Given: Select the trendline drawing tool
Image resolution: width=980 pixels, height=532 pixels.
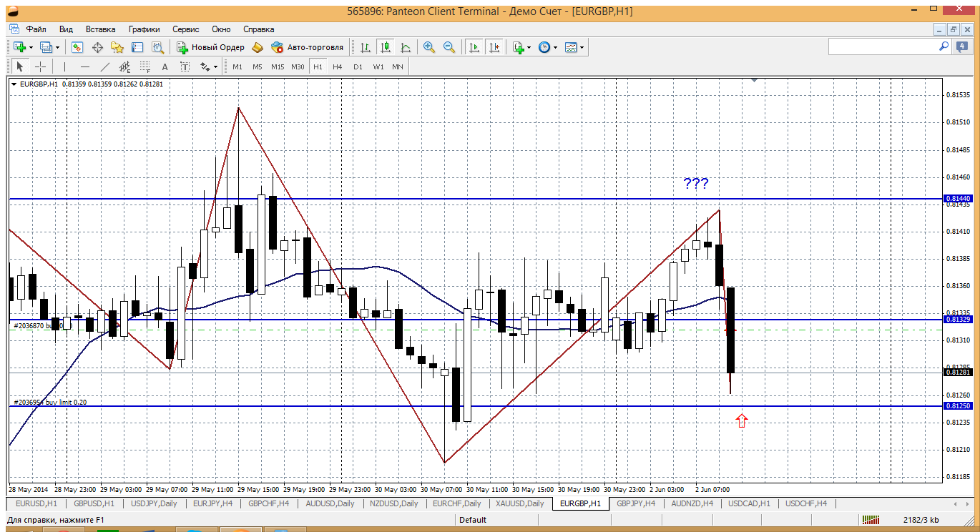Looking at the screenshot, I should point(105,66).
